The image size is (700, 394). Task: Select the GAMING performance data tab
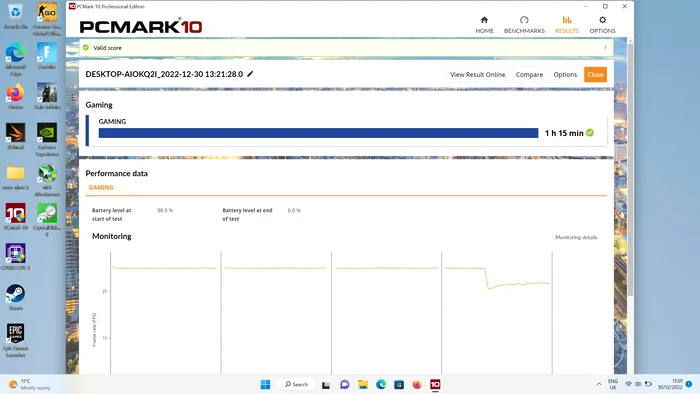click(101, 187)
